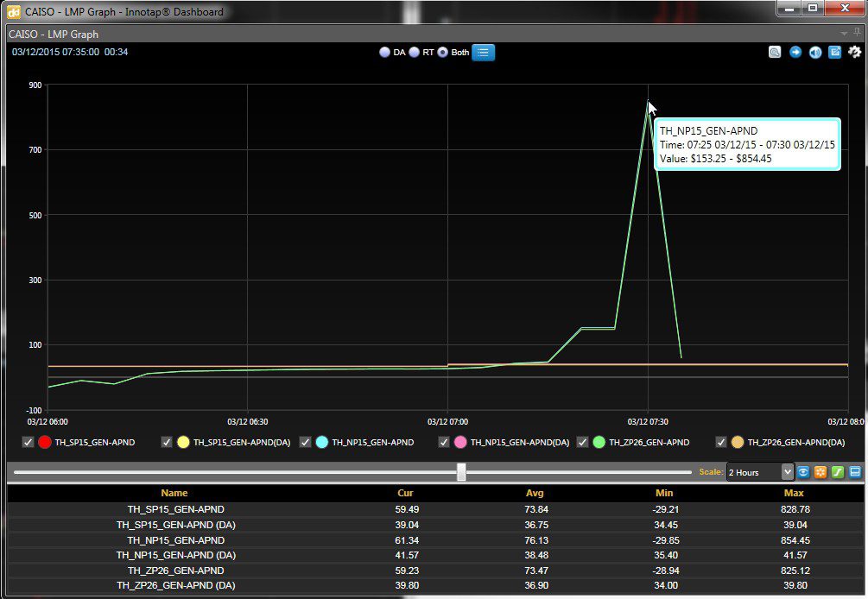Click the pink TH_NP15_GEN-APND(DA) legend color swatch
Image resolution: width=868 pixels, height=599 pixels.
point(460,442)
